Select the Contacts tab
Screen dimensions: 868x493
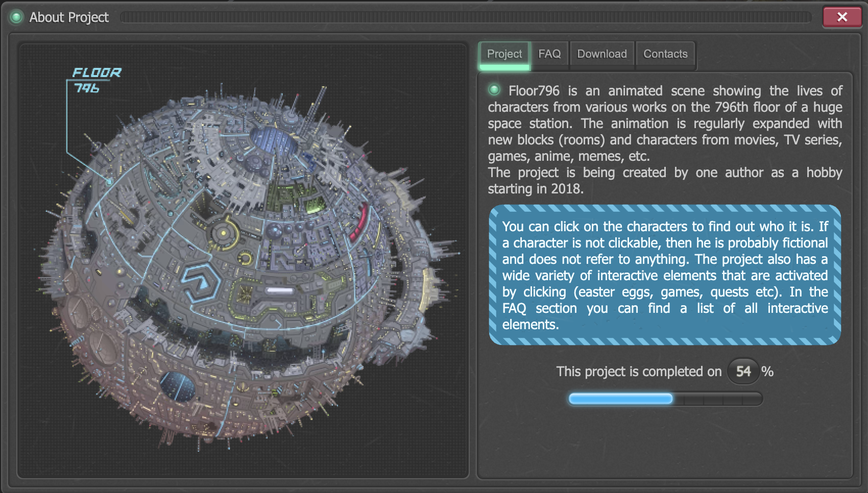tap(665, 54)
